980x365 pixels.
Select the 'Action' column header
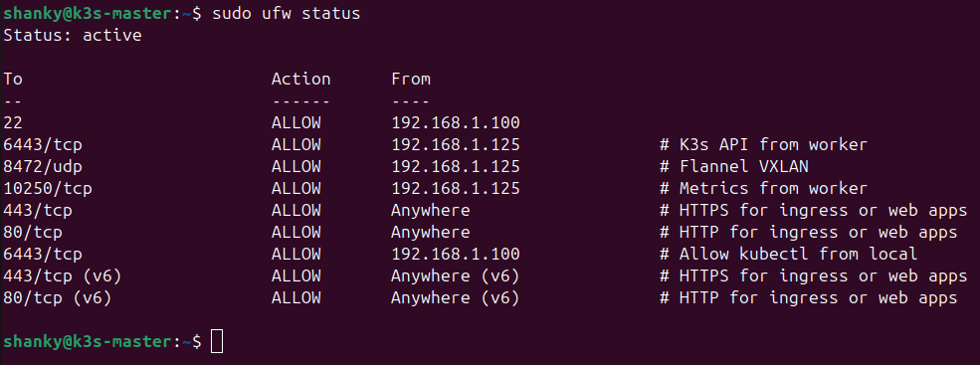click(301, 79)
